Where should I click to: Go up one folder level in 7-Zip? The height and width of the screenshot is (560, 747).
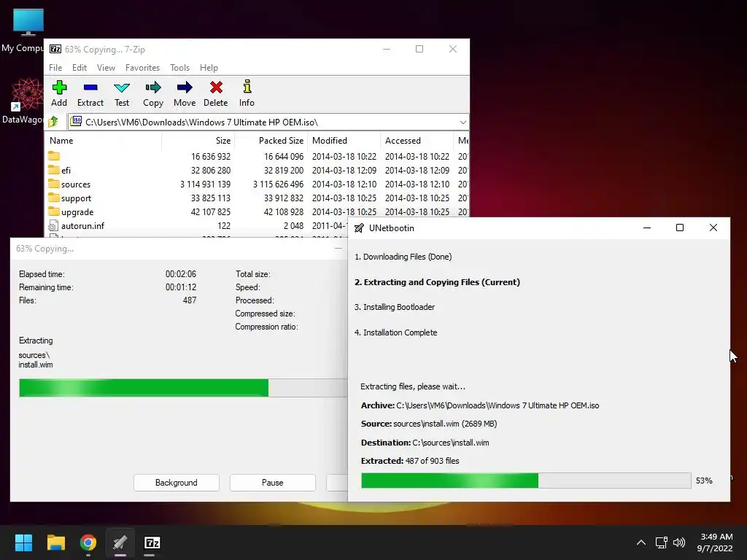coord(53,122)
